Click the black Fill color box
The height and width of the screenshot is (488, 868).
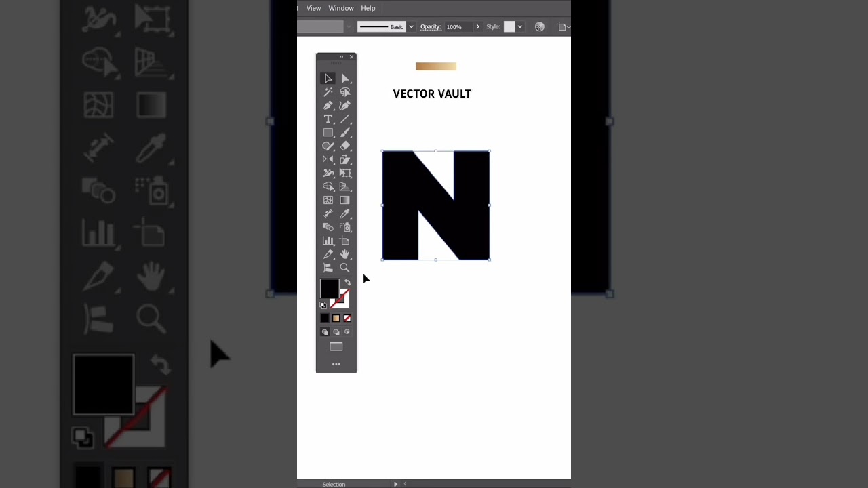tap(329, 289)
